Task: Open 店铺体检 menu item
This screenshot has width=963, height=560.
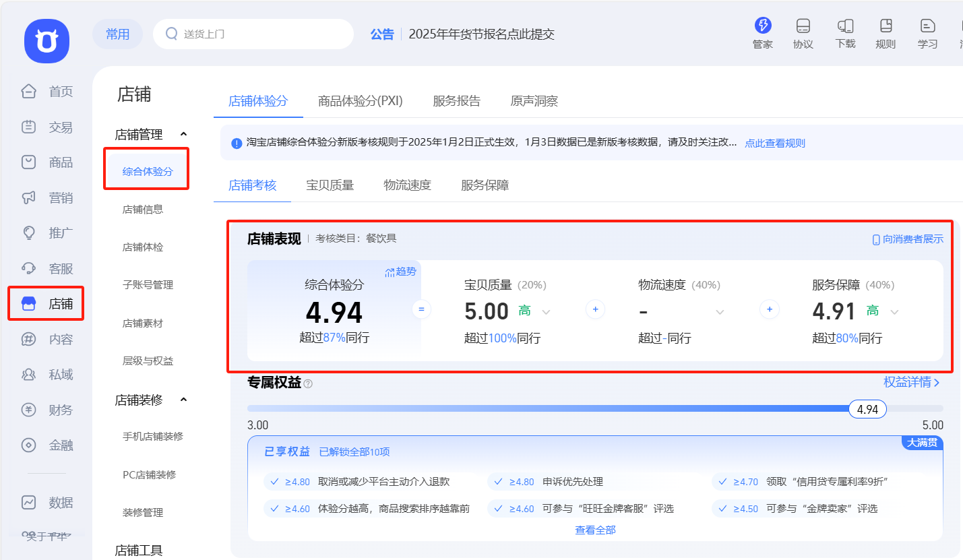Action: click(143, 247)
